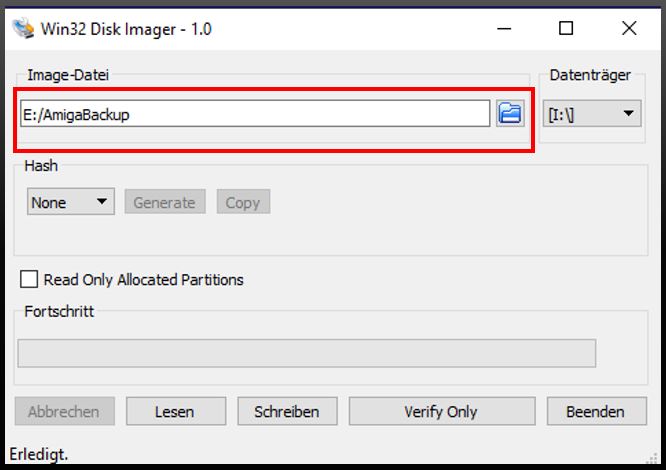666x470 pixels.
Task: Expand the Hash type dropdown
Action: (x=71, y=202)
